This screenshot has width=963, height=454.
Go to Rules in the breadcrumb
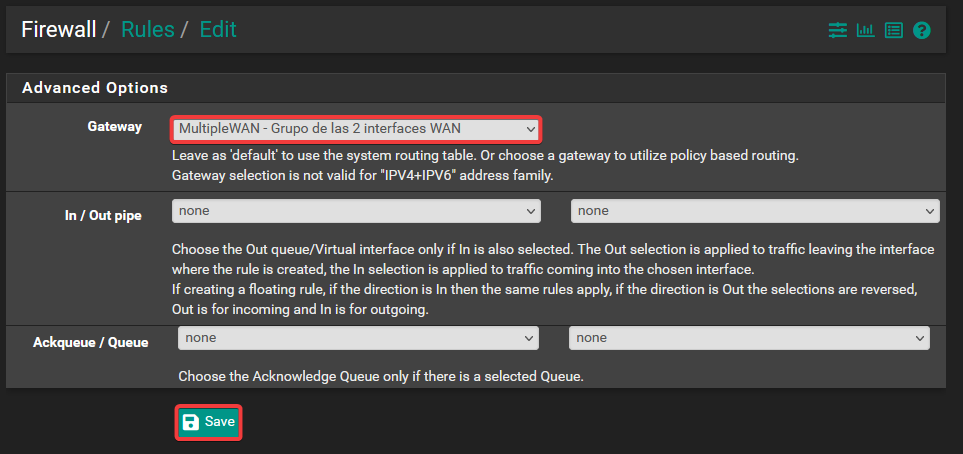(147, 29)
